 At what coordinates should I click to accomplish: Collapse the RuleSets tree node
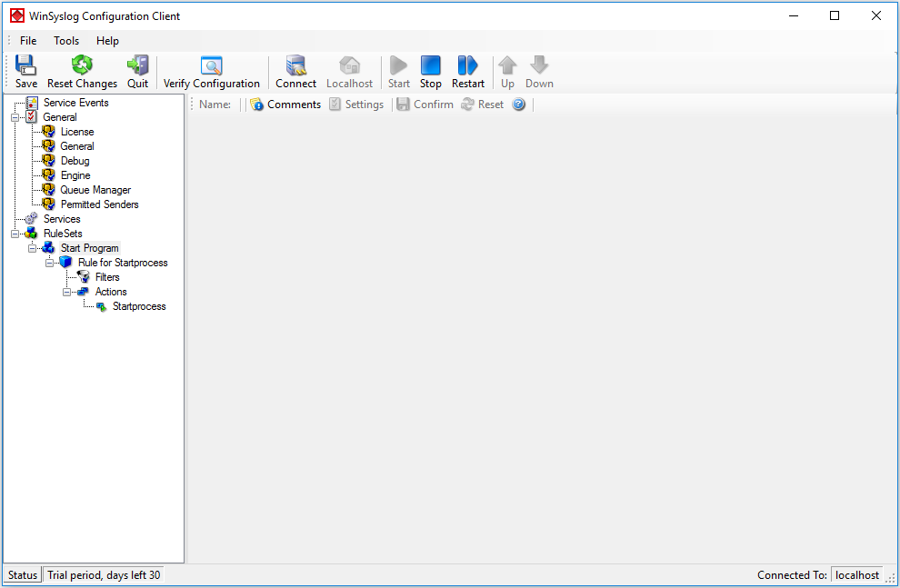pos(15,234)
